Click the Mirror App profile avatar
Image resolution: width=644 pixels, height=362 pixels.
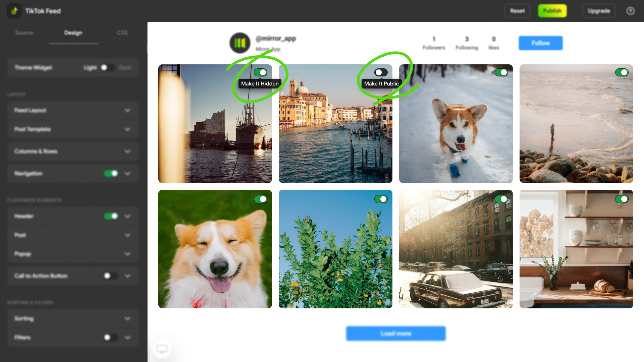point(239,43)
